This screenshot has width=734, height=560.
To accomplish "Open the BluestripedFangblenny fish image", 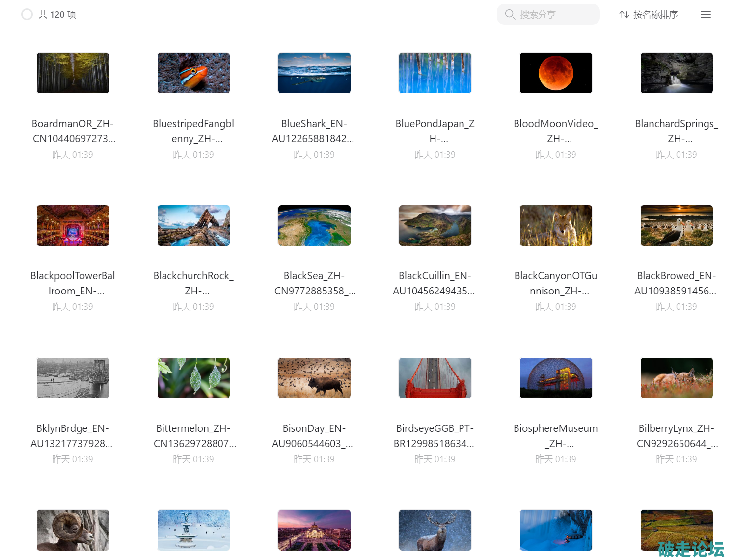I will click(193, 73).
